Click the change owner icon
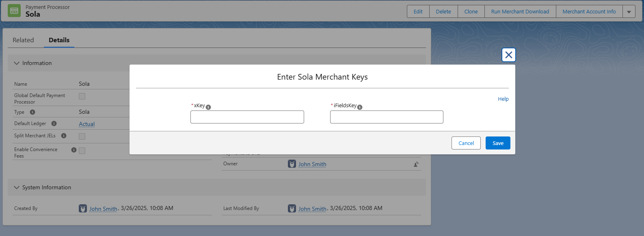 point(416,164)
